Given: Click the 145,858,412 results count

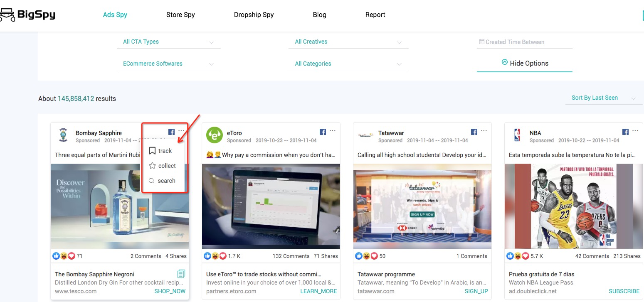Looking at the screenshot, I should click(x=76, y=98).
